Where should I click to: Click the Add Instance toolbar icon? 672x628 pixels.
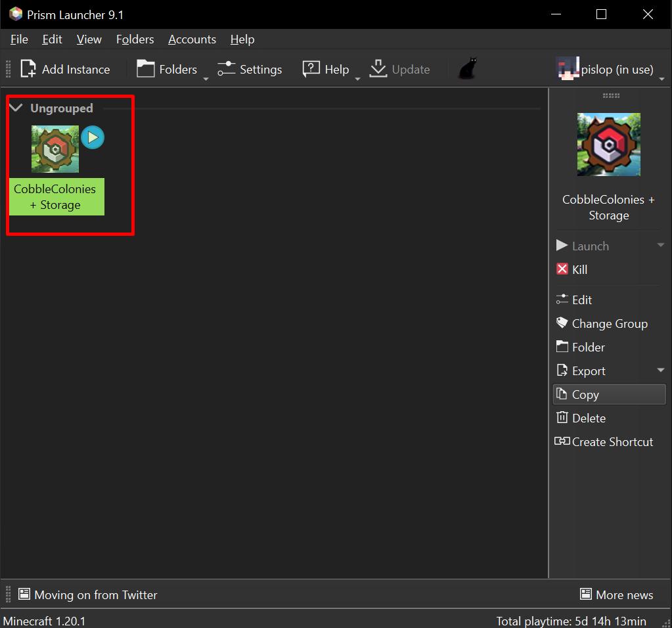(29, 69)
